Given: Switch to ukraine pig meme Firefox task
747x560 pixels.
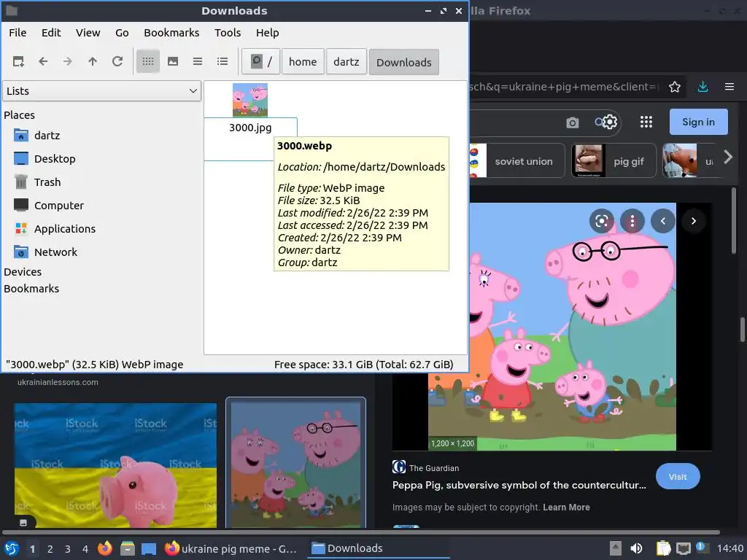Looking at the screenshot, I should [231, 548].
